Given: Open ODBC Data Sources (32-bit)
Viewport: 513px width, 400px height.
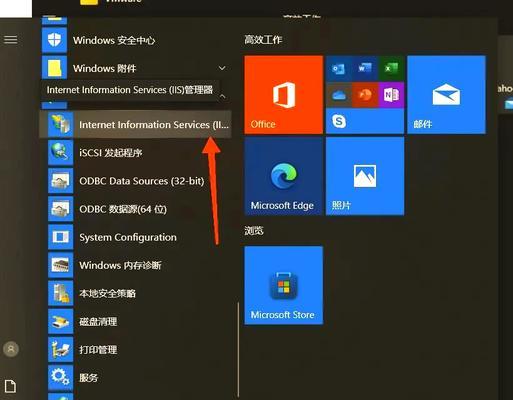Looking at the screenshot, I should (x=135, y=181).
